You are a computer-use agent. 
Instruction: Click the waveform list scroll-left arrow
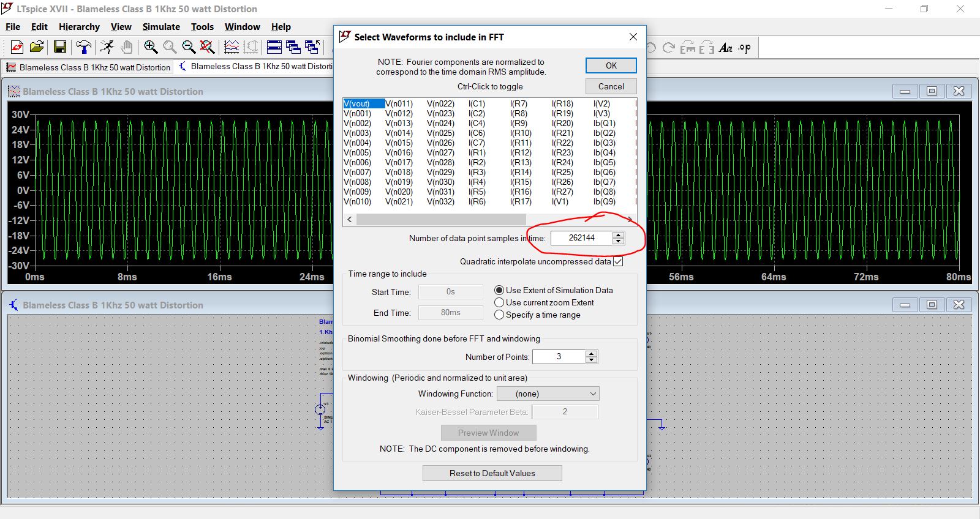pos(350,219)
